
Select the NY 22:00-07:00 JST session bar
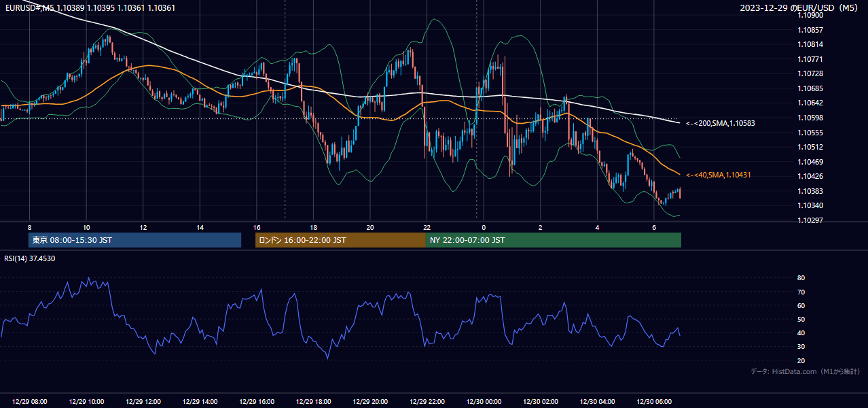coord(554,240)
